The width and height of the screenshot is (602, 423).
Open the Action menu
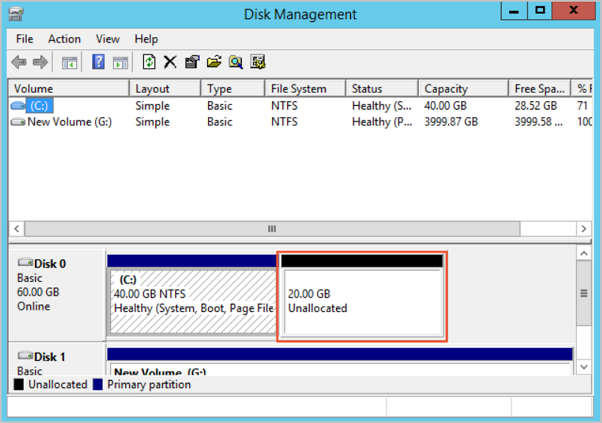point(64,39)
